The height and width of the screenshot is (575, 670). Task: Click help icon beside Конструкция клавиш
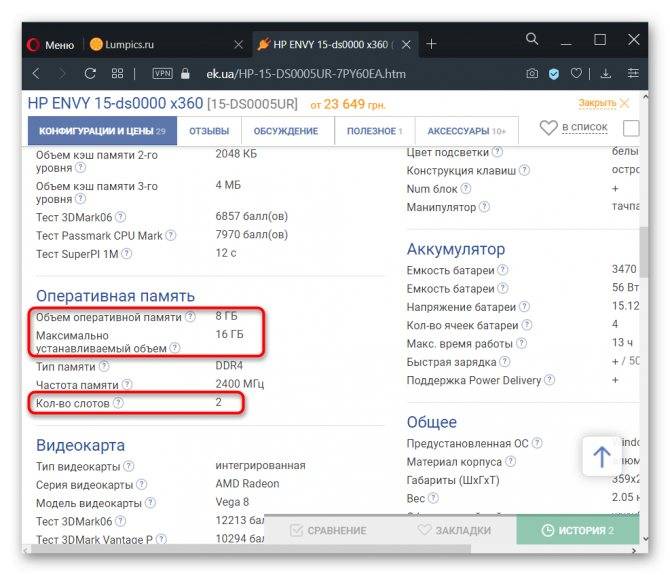point(524,170)
